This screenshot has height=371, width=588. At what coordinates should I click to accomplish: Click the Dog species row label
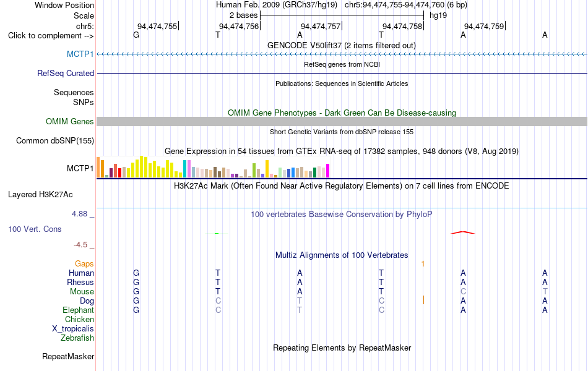coord(87,301)
